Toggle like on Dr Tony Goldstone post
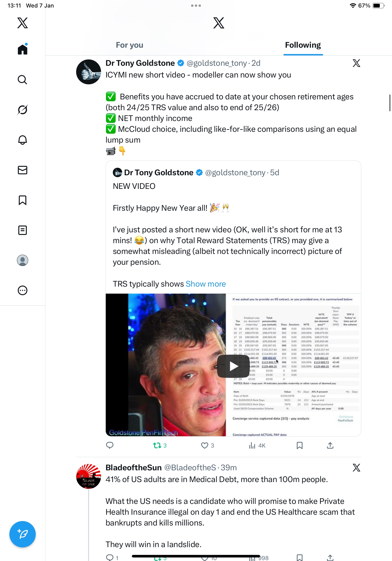 [204, 445]
